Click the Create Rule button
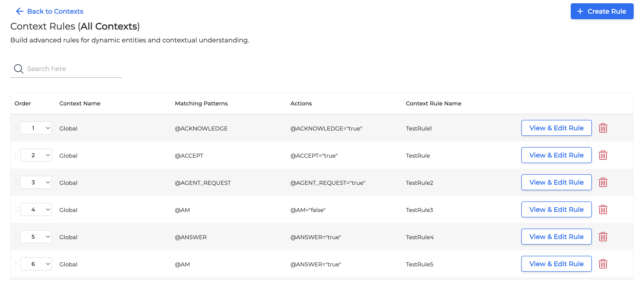644x283 pixels. coord(602,11)
